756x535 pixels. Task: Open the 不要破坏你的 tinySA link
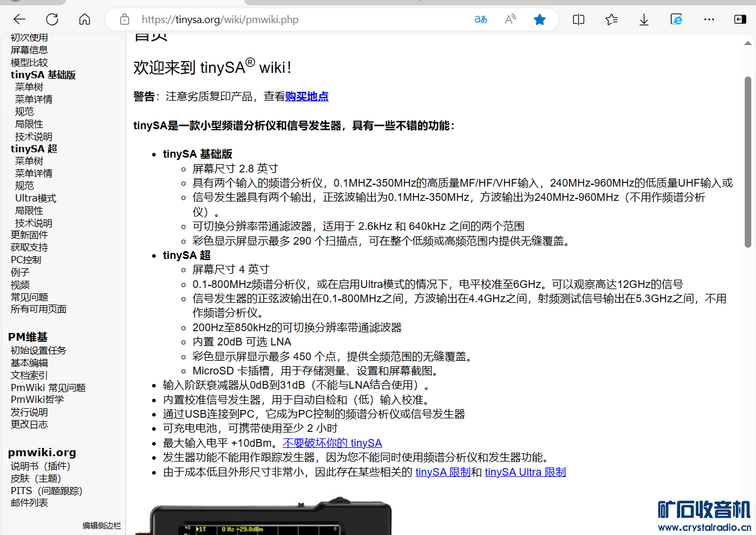tap(332, 443)
